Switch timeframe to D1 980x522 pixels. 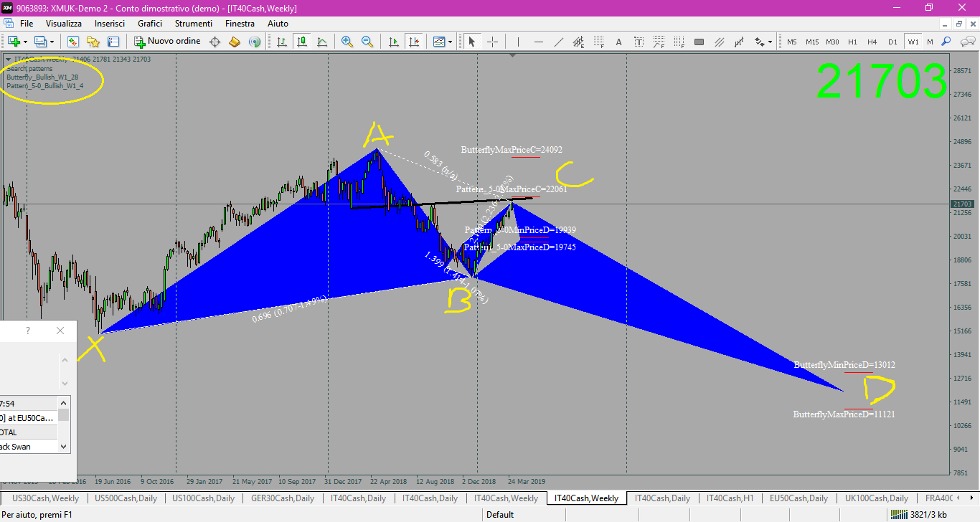coord(892,42)
